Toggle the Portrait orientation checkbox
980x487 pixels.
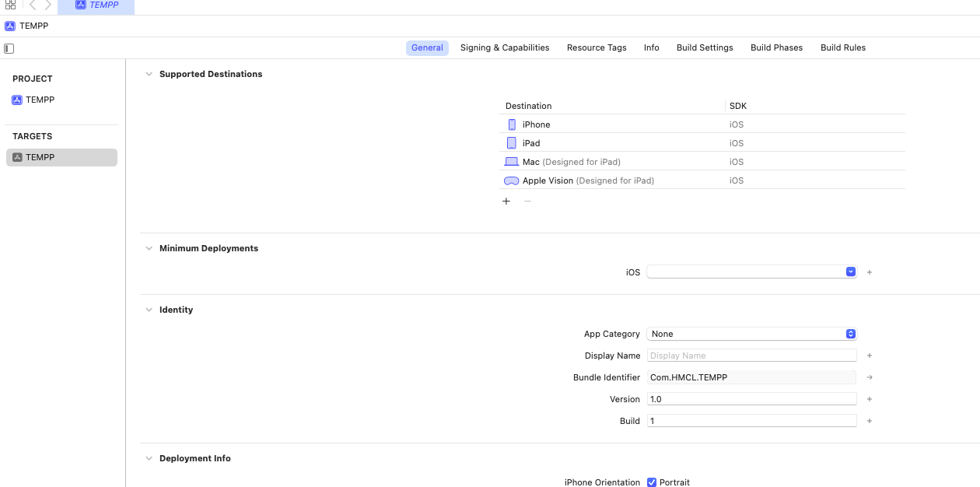pyautogui.click(x=652, y=482)
